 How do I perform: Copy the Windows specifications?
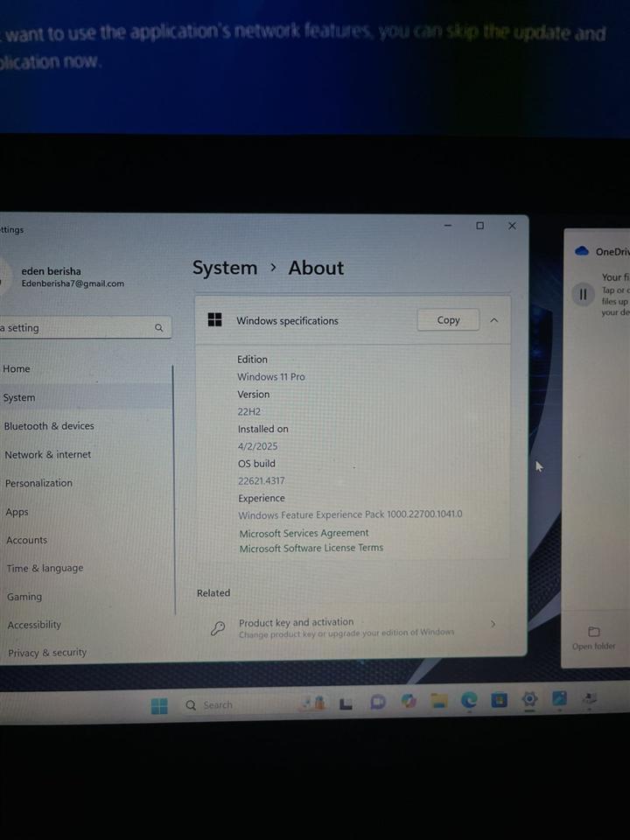[x=448, y=320]
